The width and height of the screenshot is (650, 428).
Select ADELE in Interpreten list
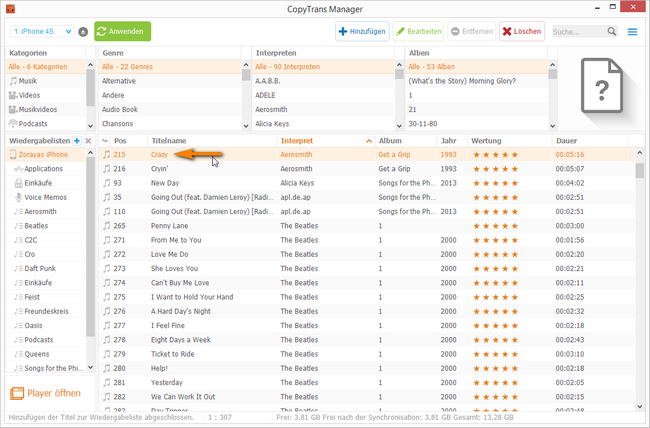[x=267, y=94]
